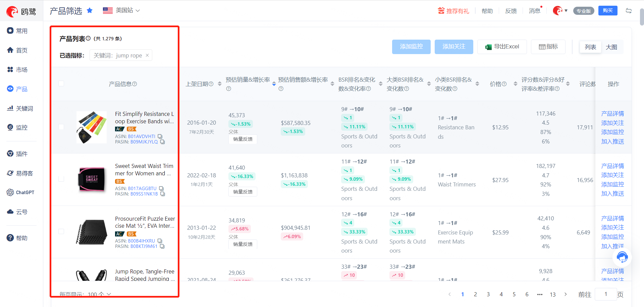
Task: Open Fit Simplify Resistance Bands thumbnail
Action: pos(92,127)
